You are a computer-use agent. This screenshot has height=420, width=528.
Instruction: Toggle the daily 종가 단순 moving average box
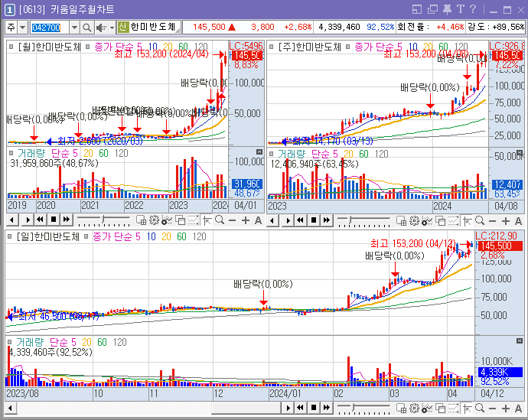click(86, 236)
